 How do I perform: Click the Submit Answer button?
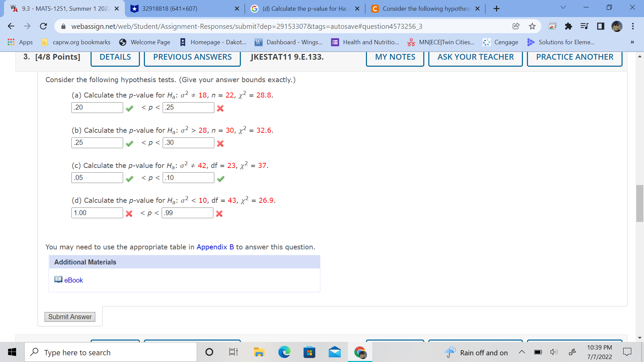[70, 317]
